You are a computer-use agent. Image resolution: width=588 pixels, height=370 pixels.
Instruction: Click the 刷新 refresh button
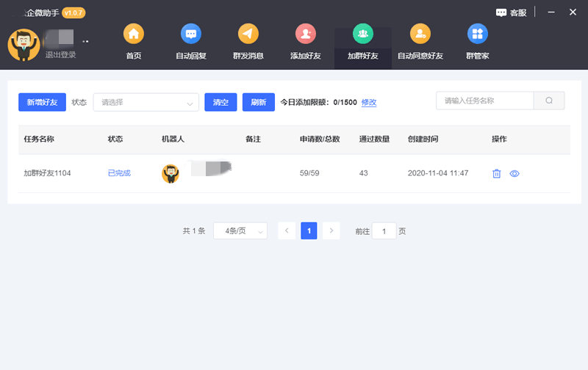[x=259, y=102]
